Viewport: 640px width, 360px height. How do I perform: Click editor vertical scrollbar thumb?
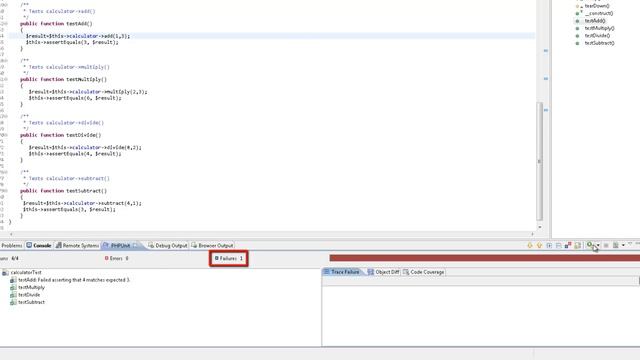pyautogui.click(x=539, y=161)
